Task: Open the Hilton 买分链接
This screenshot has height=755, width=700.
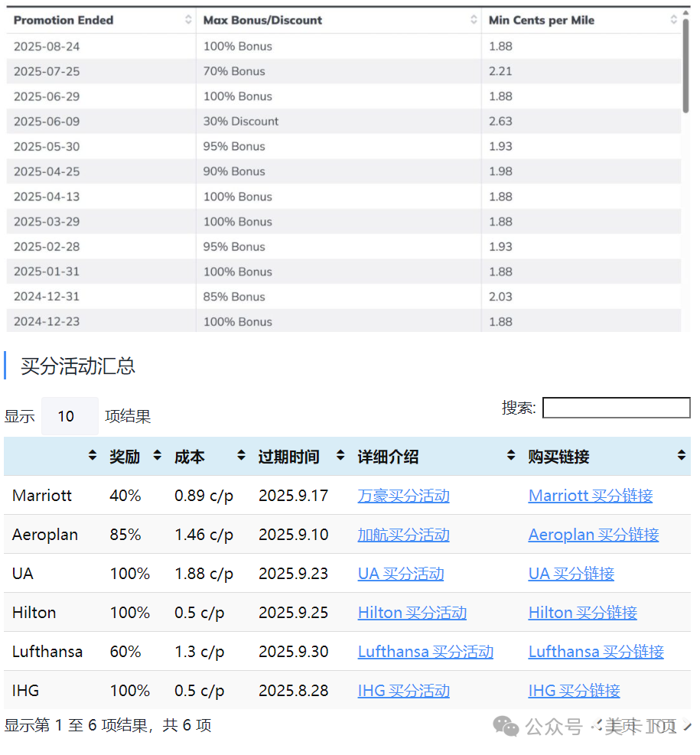Action: (583, 613)
